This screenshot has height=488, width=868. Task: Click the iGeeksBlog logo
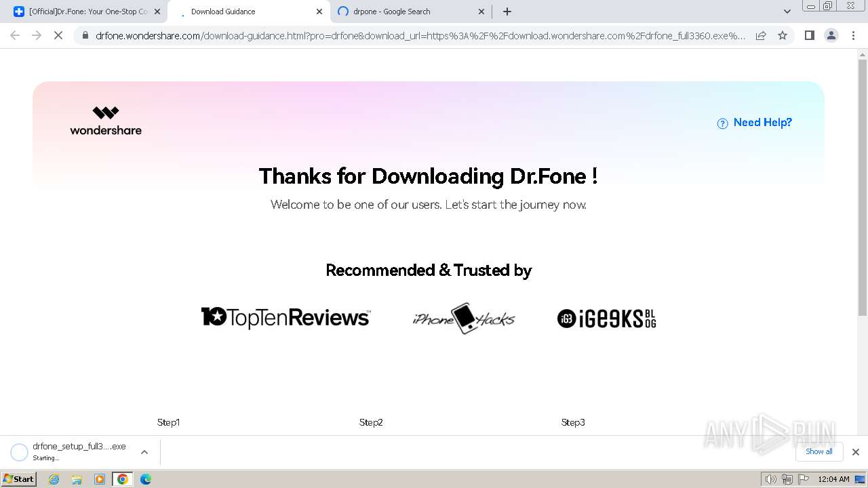[607, 319]
